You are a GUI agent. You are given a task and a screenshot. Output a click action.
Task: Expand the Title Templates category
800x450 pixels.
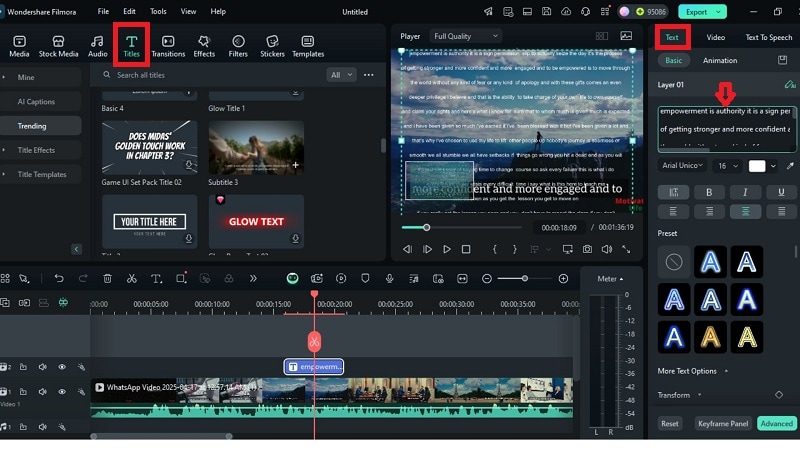click(x=4, y=174)
